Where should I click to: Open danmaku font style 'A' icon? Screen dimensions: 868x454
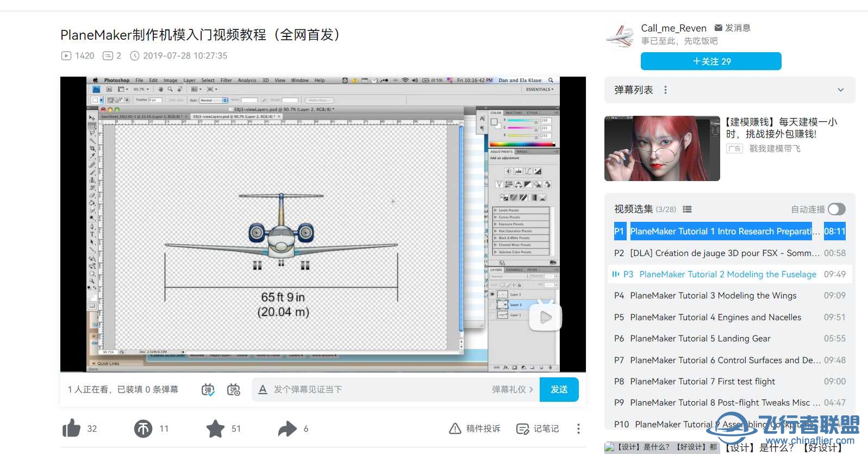[x=263, y=389]
